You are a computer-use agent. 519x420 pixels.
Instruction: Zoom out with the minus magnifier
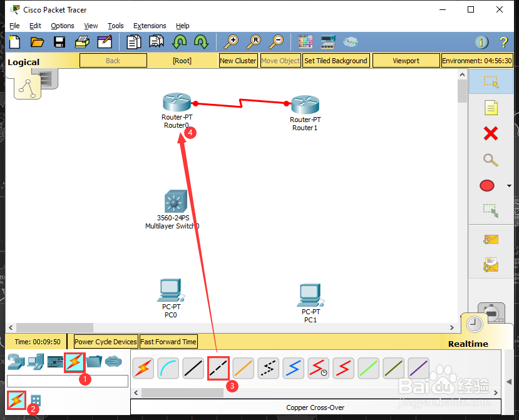coord(275,42)
